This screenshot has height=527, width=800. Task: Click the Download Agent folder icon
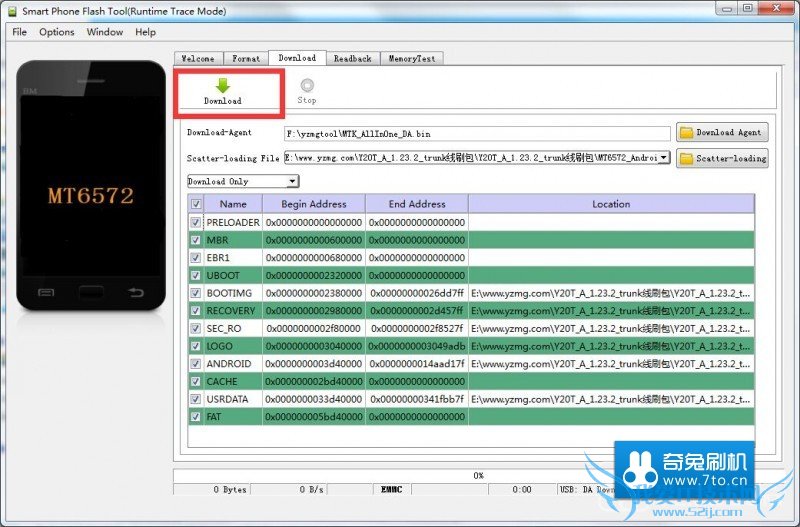(686, 132)
